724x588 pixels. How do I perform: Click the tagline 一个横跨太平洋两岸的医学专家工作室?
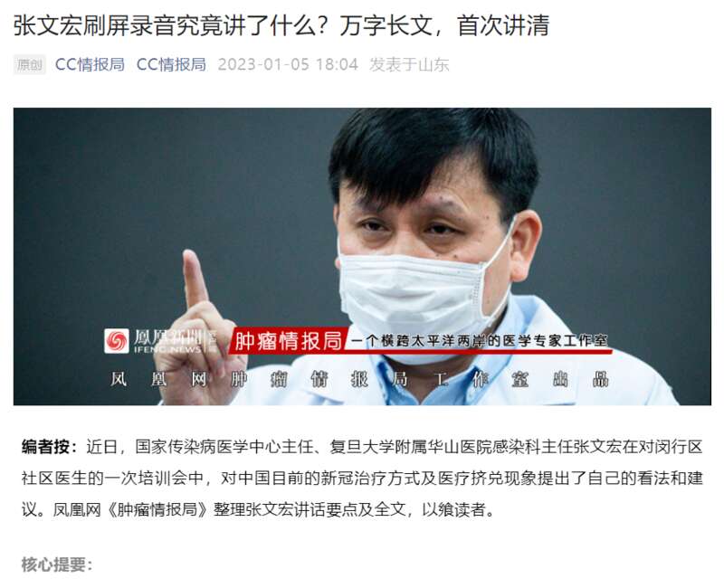point(480,341)
